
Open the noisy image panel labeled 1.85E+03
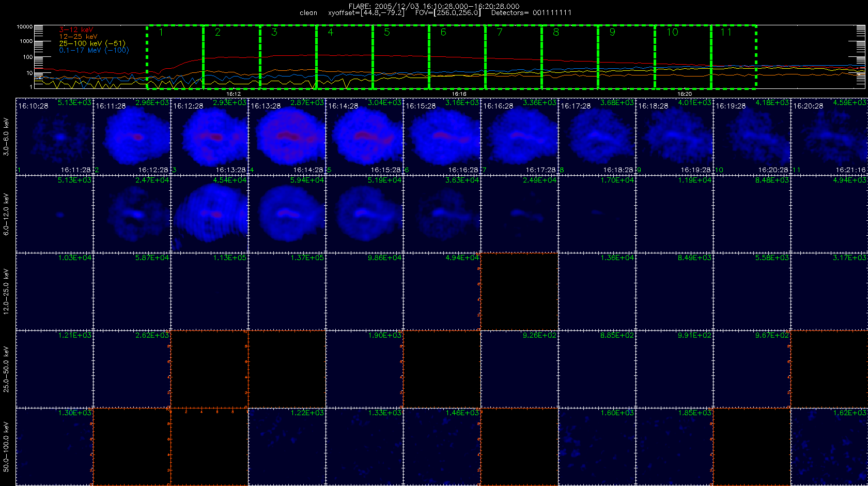[674, 447]
